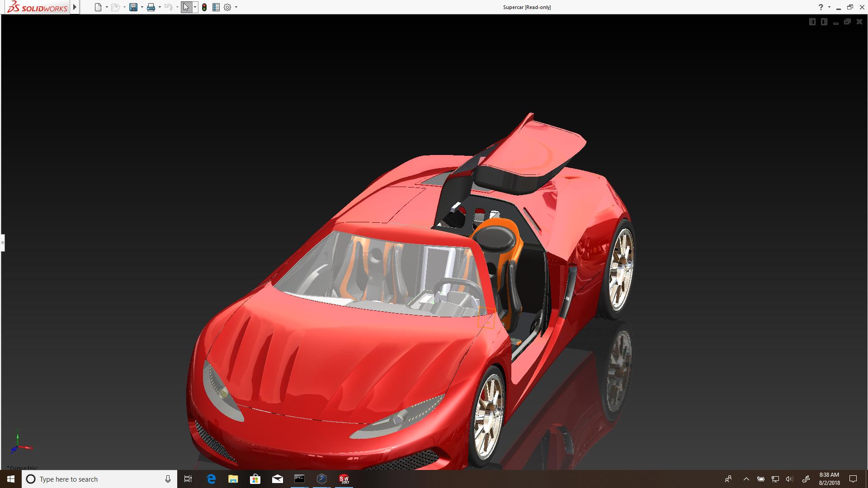
Task: Expand the SolidWorks menu flyout arrow
Action: (75, 7)
